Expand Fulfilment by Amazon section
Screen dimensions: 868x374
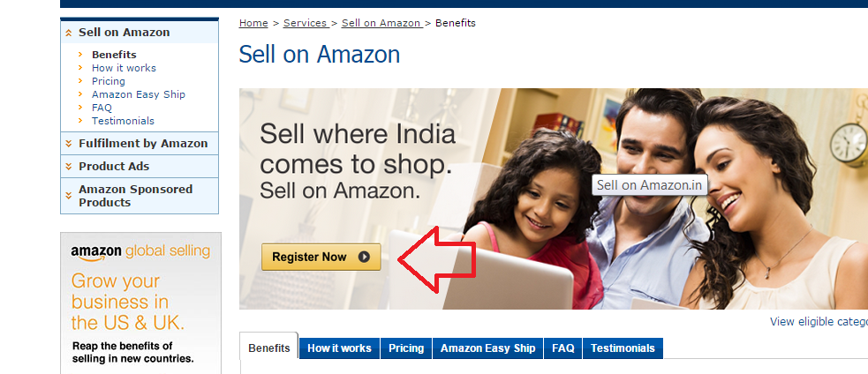[140, 143]
